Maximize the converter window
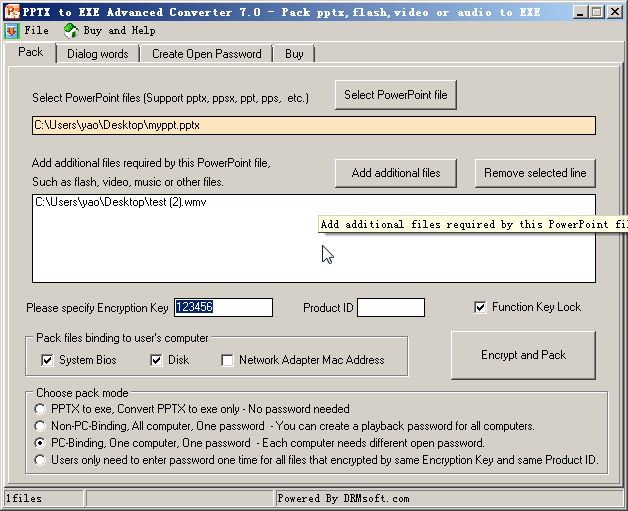 (597, 12)
